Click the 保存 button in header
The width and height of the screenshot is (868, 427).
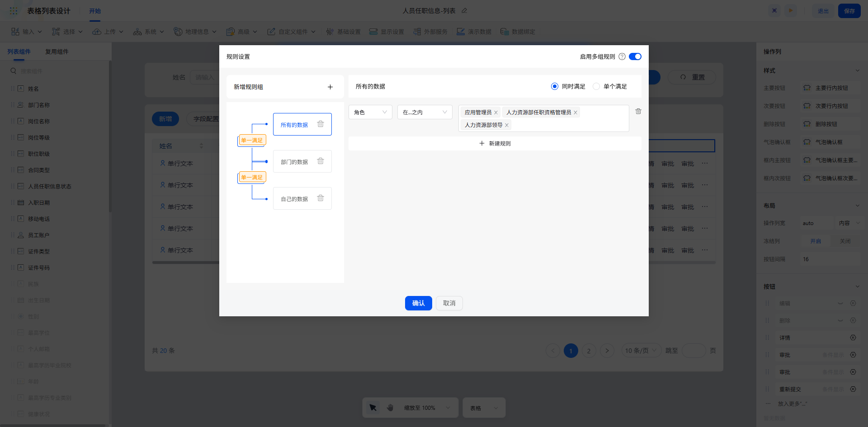pyautogui.click(x=849, y=11)
